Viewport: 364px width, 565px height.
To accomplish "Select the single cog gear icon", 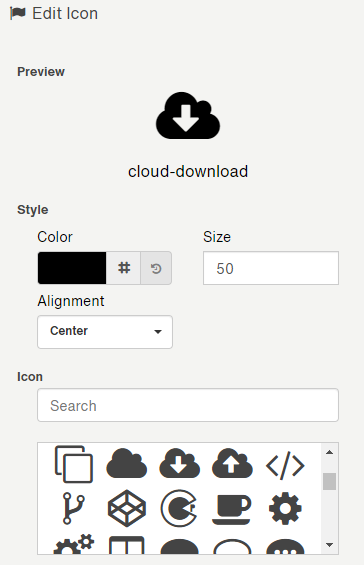I will (x=285, y=508).
